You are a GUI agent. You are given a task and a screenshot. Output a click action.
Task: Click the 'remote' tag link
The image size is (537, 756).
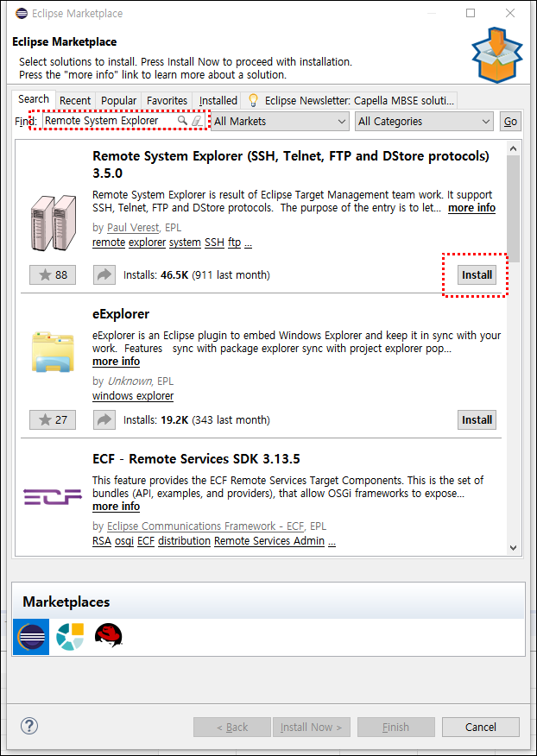(109, 243)
